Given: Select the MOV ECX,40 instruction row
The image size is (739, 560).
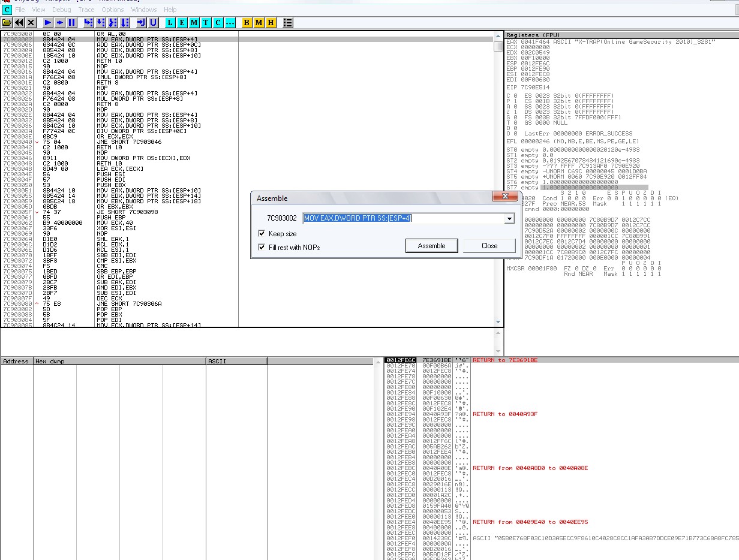Looking at the screenshot, I should point(119,222).
